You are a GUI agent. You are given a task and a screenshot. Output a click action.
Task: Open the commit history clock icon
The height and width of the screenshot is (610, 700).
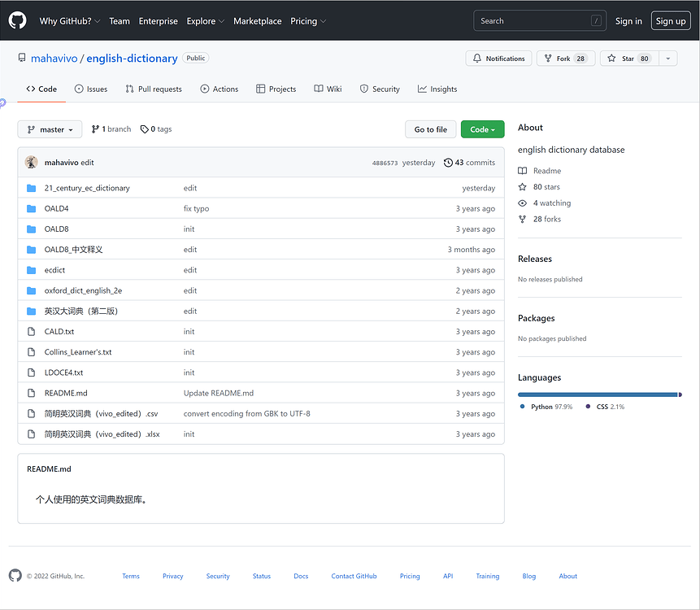pos(448,163)
